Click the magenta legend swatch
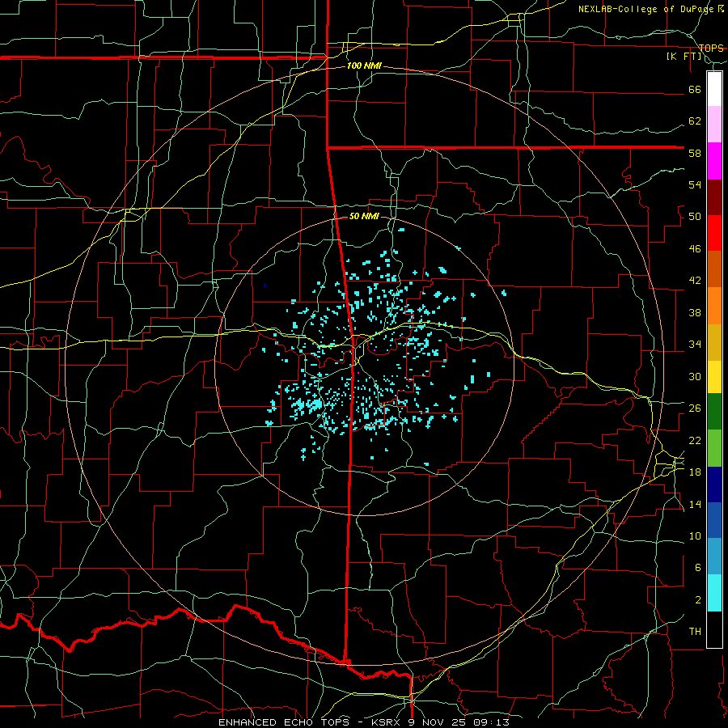Screen dimensions: 728x728 (714, 161)
